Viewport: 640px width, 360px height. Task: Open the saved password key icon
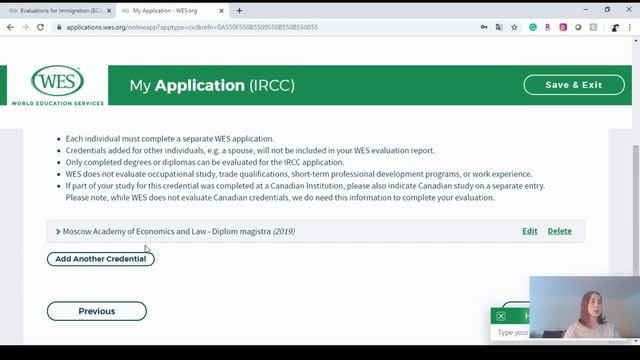tap(484, 27)
